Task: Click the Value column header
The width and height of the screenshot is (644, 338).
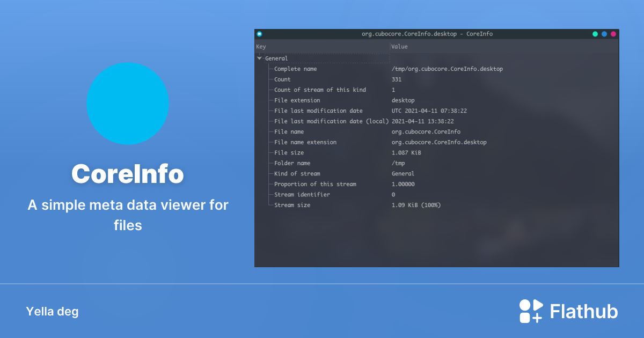Action: point(399,46)
